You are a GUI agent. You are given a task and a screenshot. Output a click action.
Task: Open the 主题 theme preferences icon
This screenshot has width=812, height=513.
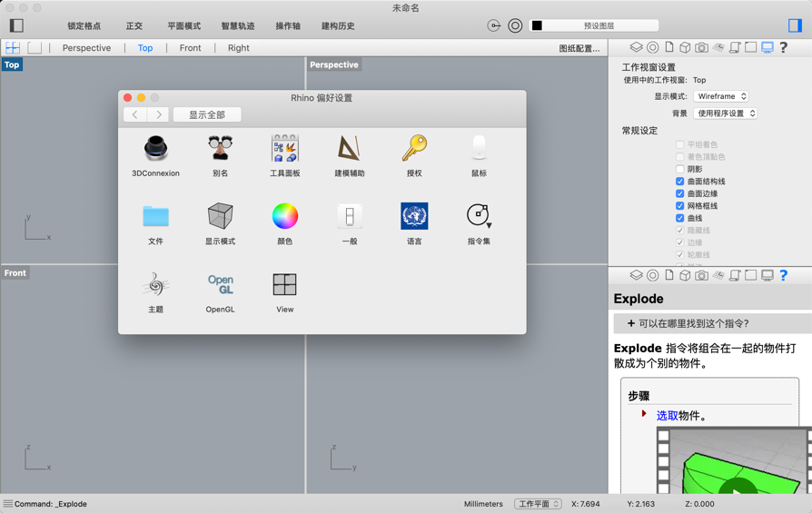click(x=155, y=284)
